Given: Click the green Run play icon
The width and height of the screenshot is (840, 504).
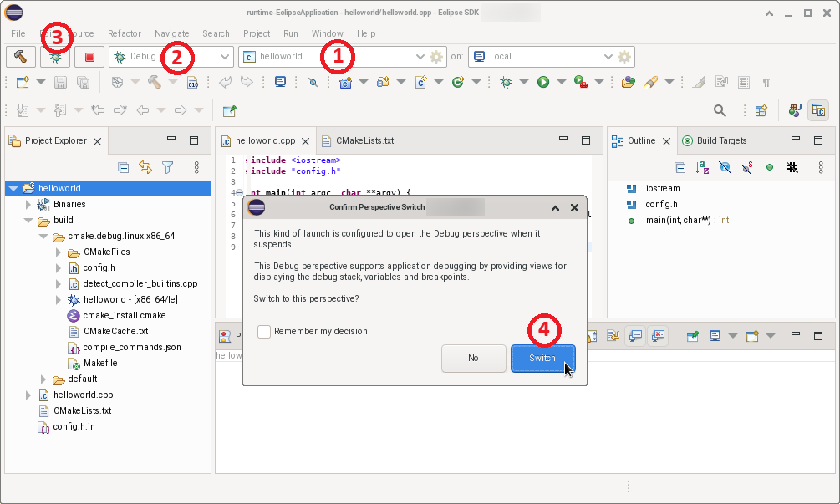Looking at the screenshot, I should coord(543,82).
